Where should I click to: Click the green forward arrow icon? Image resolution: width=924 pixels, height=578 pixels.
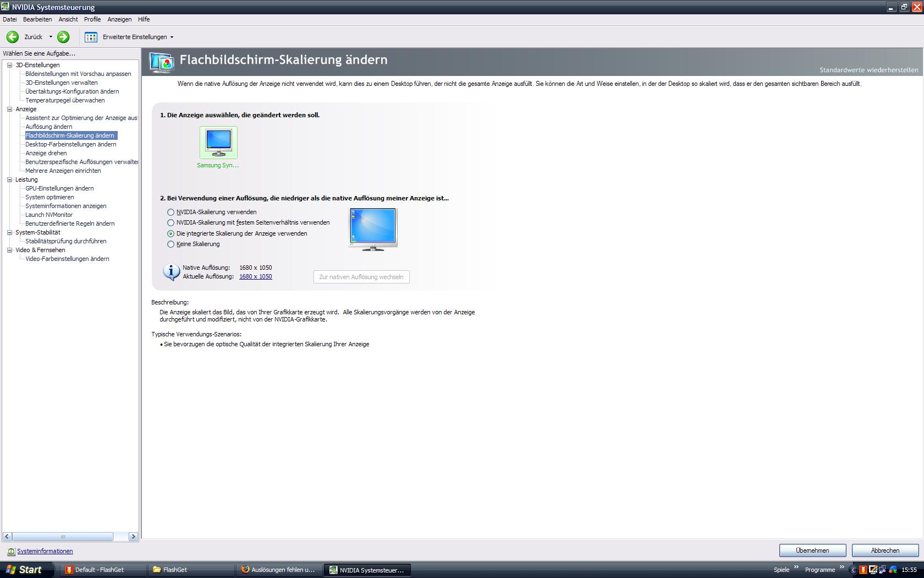63,37
